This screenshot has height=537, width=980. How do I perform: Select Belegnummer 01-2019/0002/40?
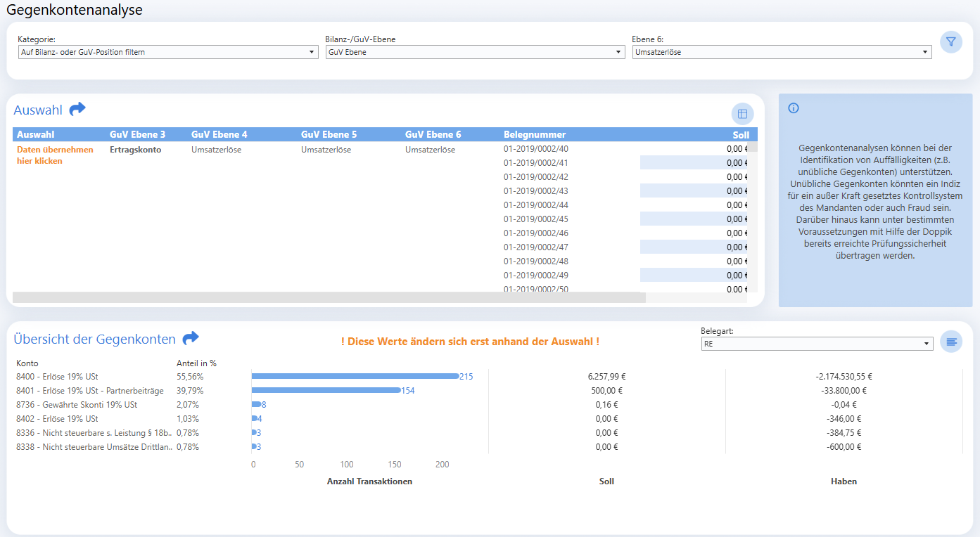pyautogui.click(x=536, y=148)
